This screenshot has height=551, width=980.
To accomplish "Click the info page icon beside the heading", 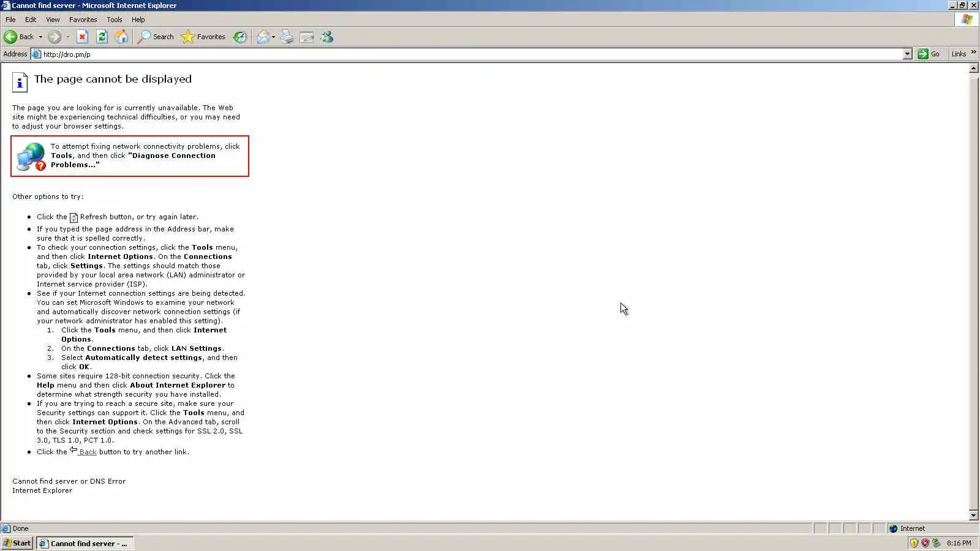I will coord(20,82).
